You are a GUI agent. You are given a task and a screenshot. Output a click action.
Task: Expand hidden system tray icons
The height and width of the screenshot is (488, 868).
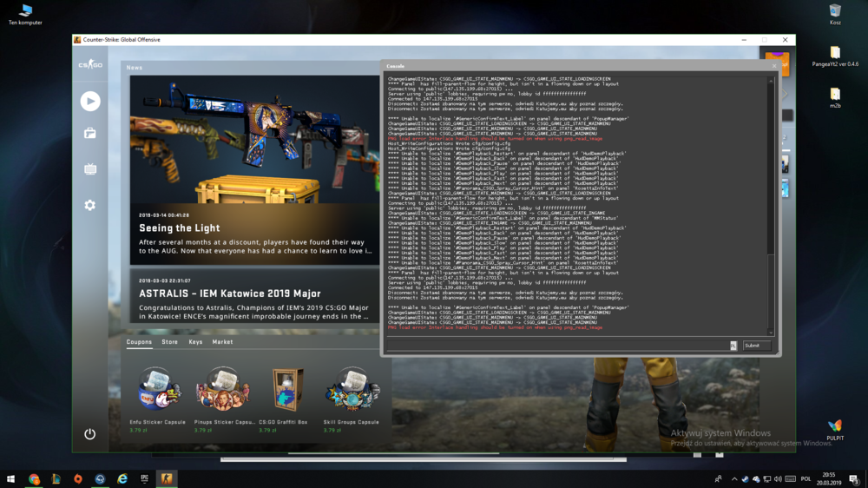[x=734, y=478]
